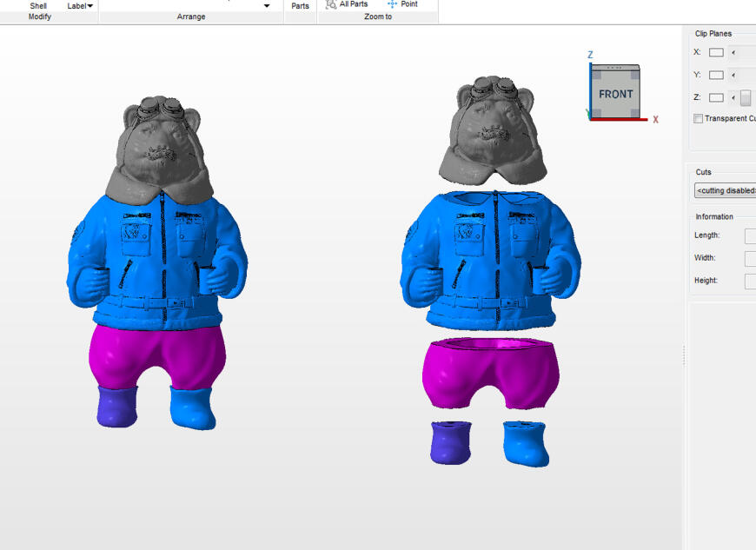The image size is (756, 550).
Task: Click the Length information field
Action: point(750,235)
